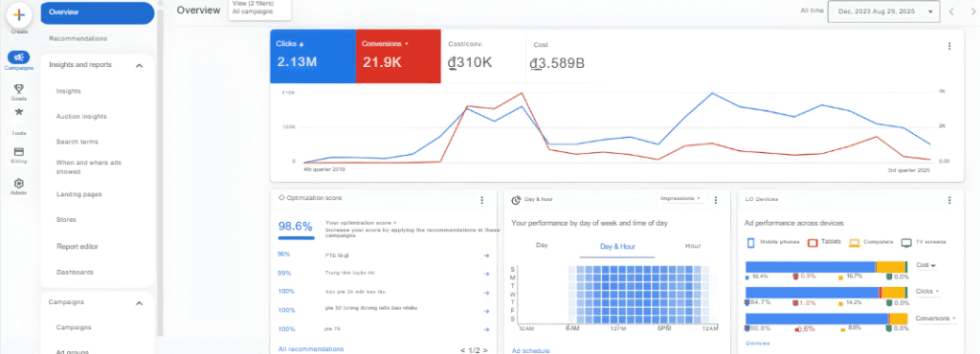Click All recommendations link
Image resolution: width=980 pixels, height=354 pixels.
click(311, 349)
